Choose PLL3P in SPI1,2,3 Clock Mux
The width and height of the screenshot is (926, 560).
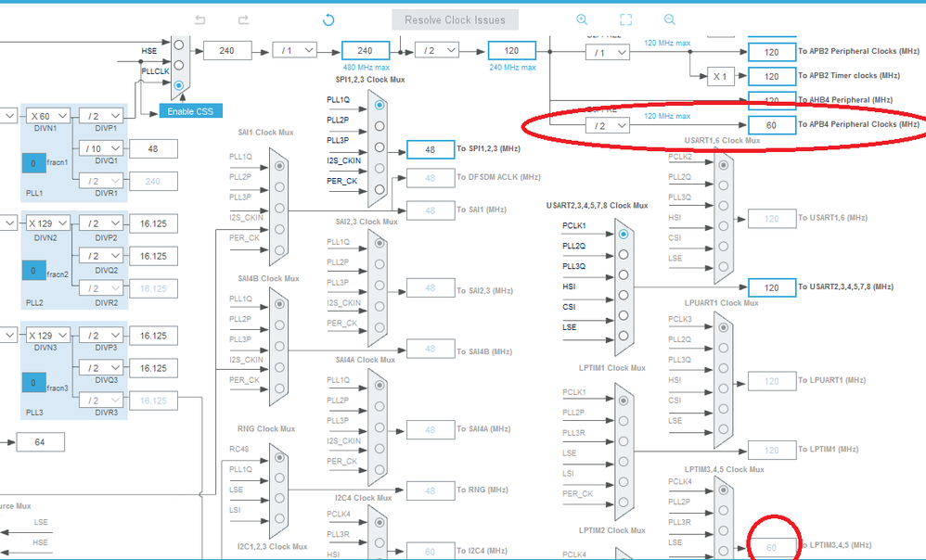tap(379, 146)
